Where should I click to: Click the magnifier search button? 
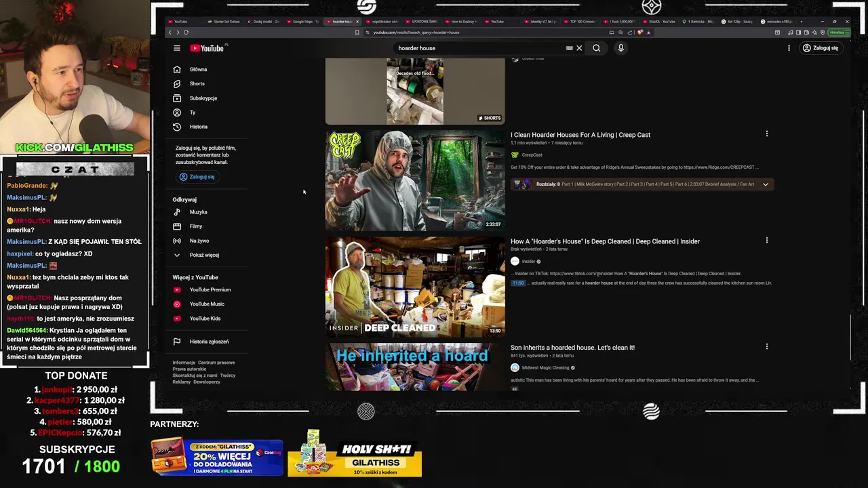(x=596, y=48)
